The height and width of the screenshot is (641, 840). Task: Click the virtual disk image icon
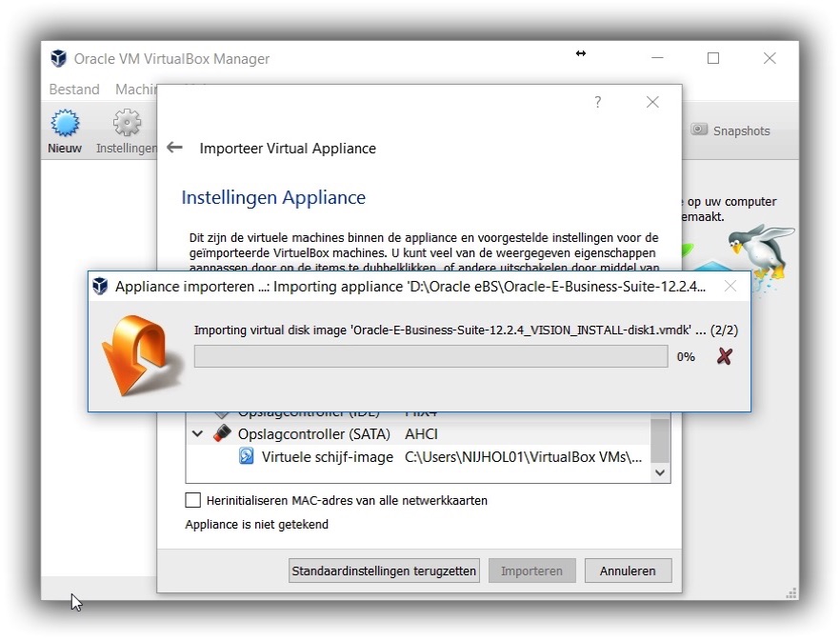tap(247, 456)
